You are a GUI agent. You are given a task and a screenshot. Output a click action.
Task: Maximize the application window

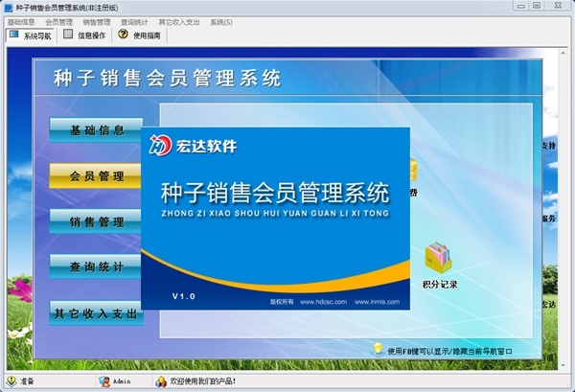click(x=537, y=6)
